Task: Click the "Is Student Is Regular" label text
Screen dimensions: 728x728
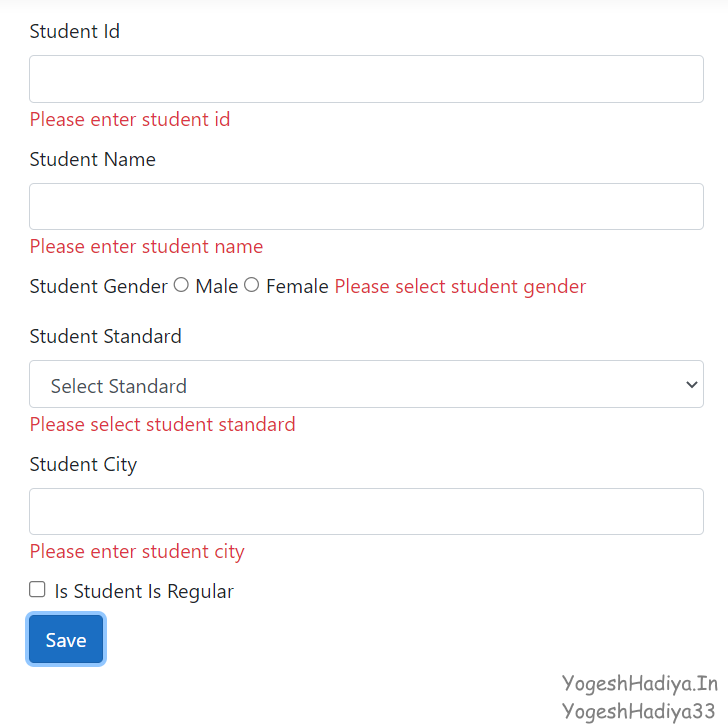Action: click(144, 592)
